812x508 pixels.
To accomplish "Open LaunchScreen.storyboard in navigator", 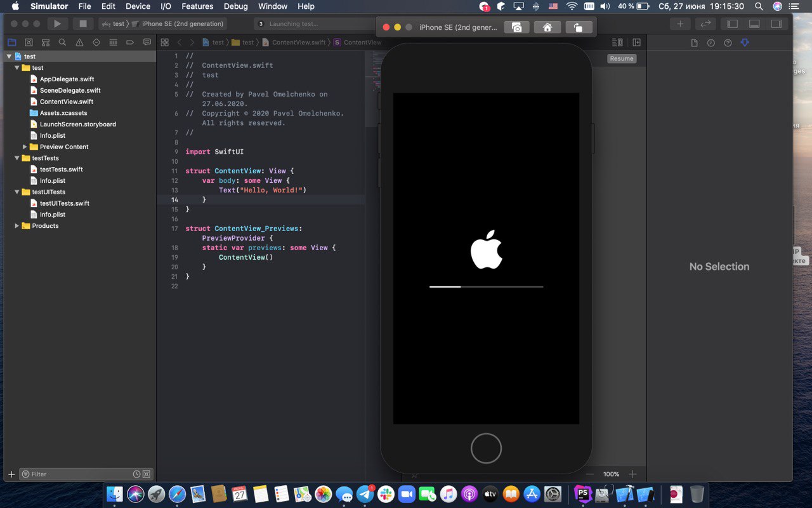I will 79,124.
